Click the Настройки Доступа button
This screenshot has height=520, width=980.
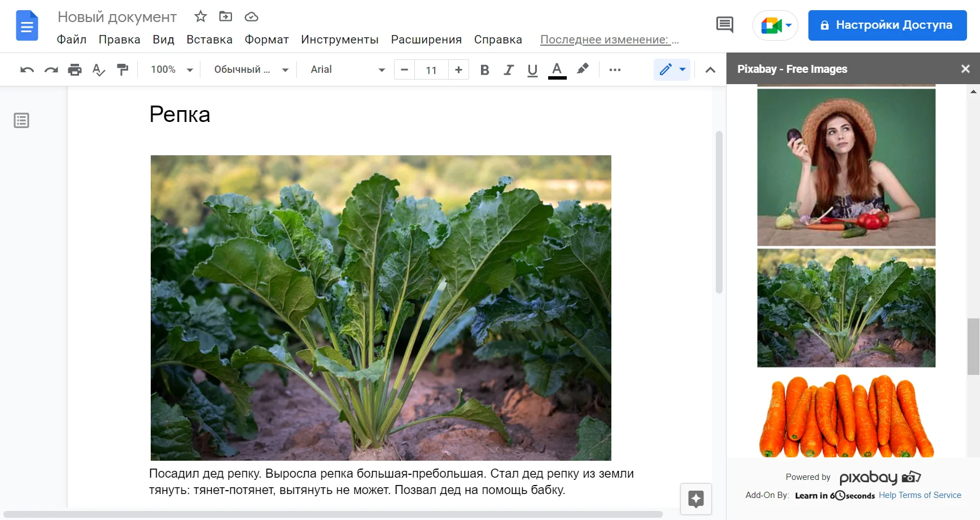[887, 25]
